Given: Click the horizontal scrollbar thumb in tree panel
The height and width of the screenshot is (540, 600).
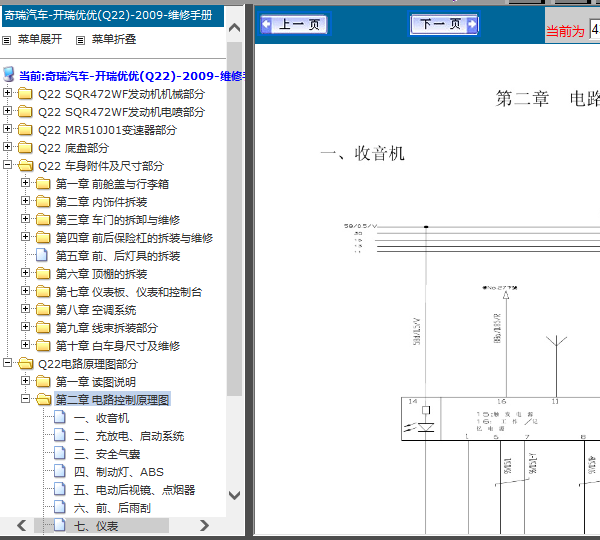Looking at the screenshot, I should tap(101, 525).
